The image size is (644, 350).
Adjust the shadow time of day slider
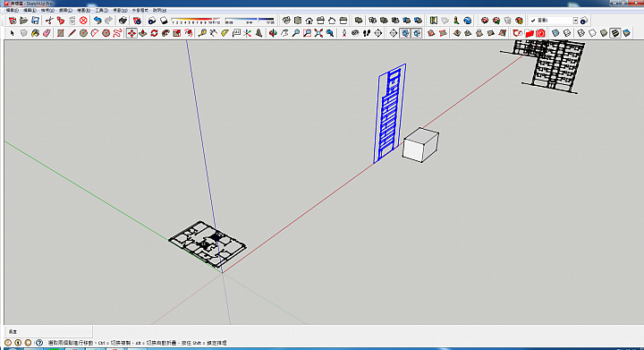pyautogui.click(x=250, y=20)
